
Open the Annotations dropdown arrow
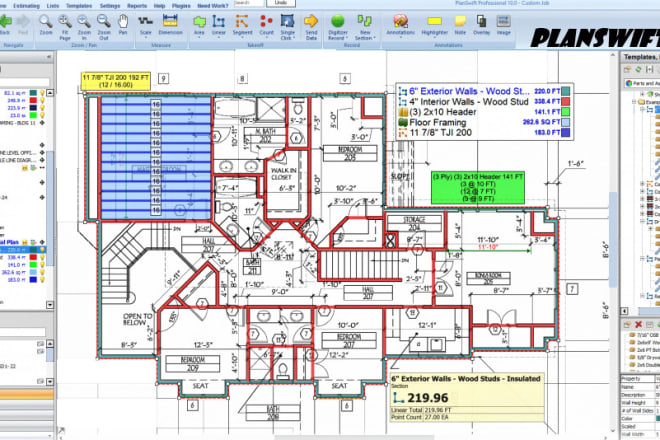coord(400,37)
